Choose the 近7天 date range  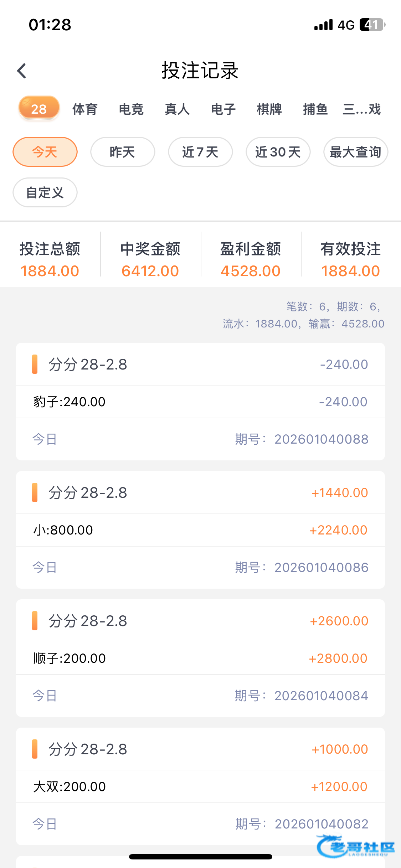[200, 152]
